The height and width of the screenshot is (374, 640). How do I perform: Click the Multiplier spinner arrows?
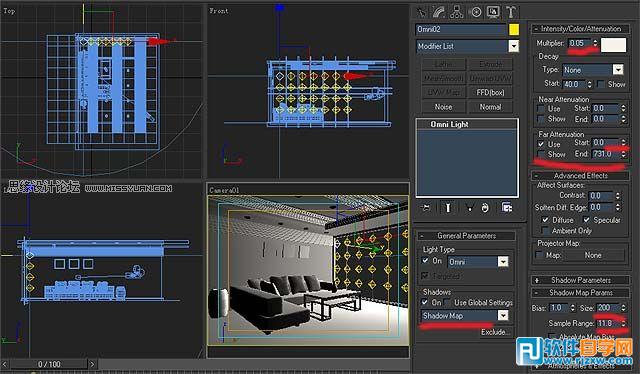595,43
